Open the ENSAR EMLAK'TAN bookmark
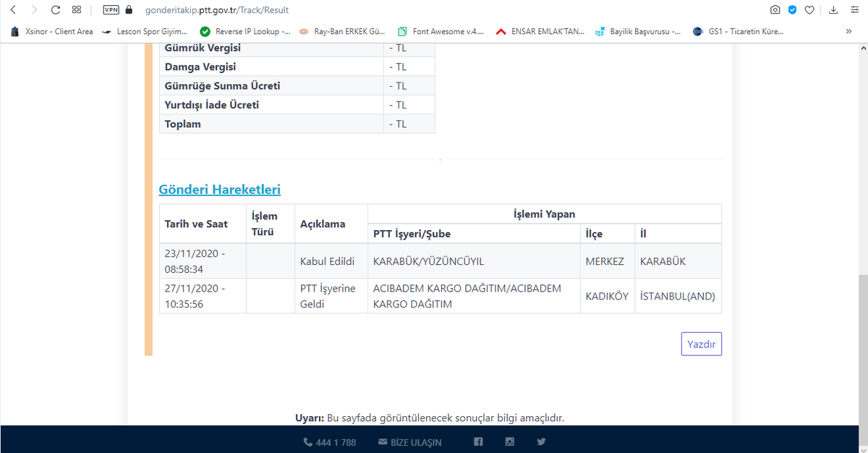The image size is (868, 453). 540,32
